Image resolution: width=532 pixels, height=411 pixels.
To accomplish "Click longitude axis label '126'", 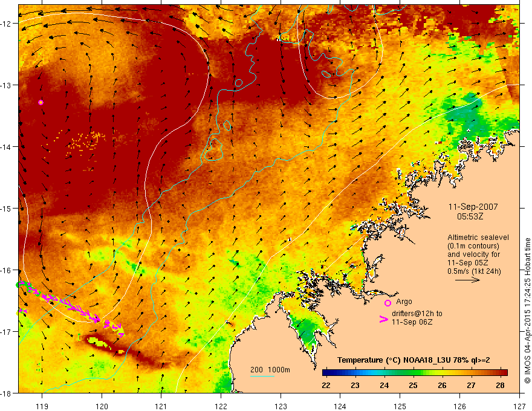I will 459,406.
